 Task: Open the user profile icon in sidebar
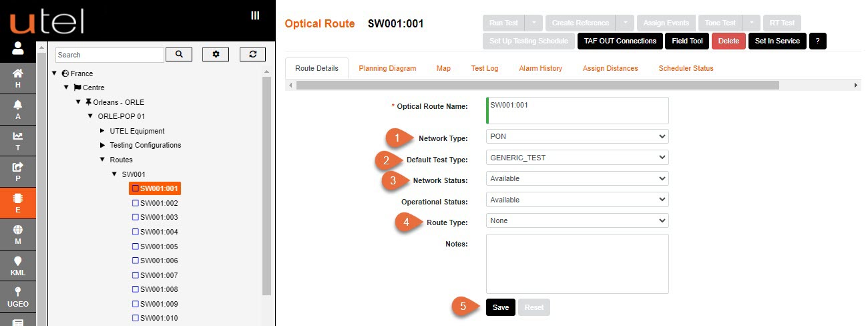[x=18, y=48]
